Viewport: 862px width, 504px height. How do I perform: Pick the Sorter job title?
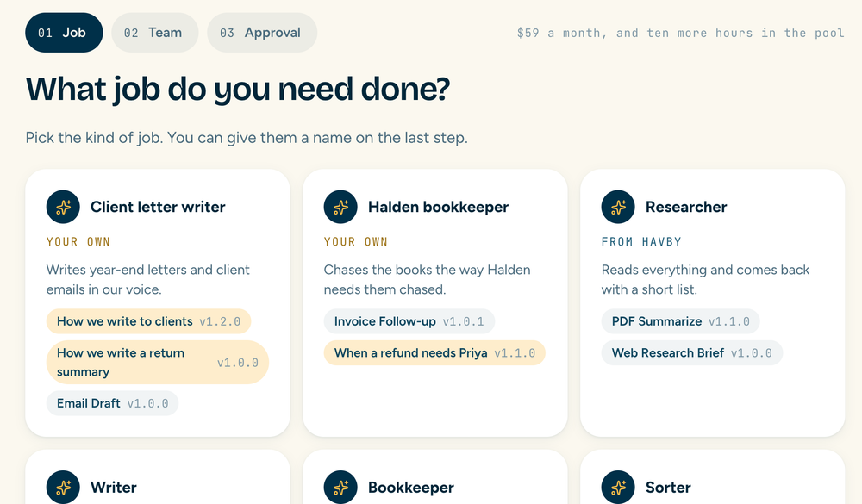(x=668, y=488)
